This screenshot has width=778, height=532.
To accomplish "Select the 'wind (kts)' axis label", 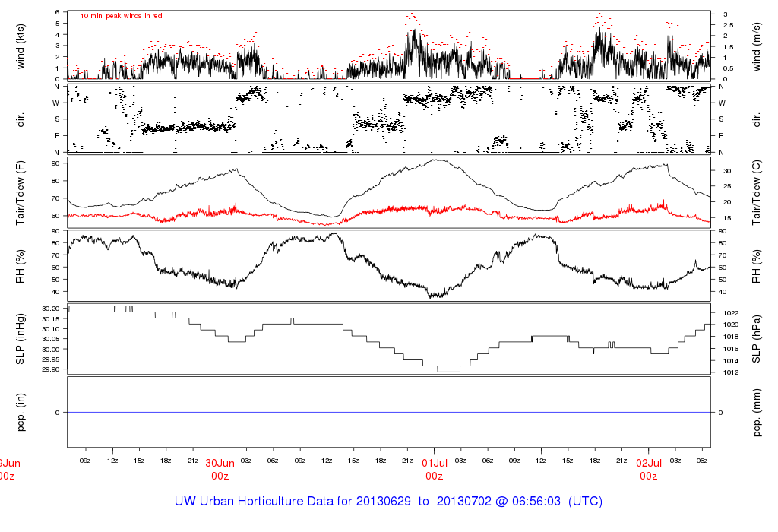I will point(21,46).
